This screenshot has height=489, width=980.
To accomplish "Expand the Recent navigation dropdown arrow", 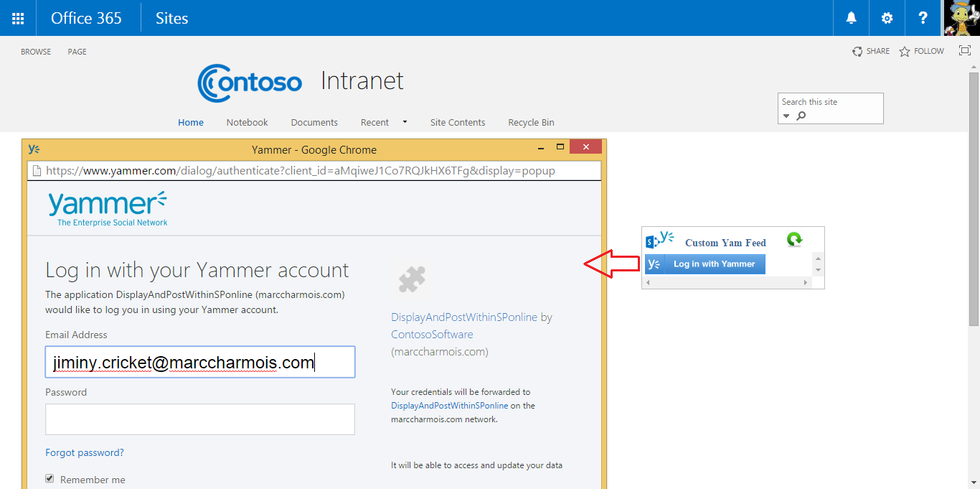I will 405,122.
